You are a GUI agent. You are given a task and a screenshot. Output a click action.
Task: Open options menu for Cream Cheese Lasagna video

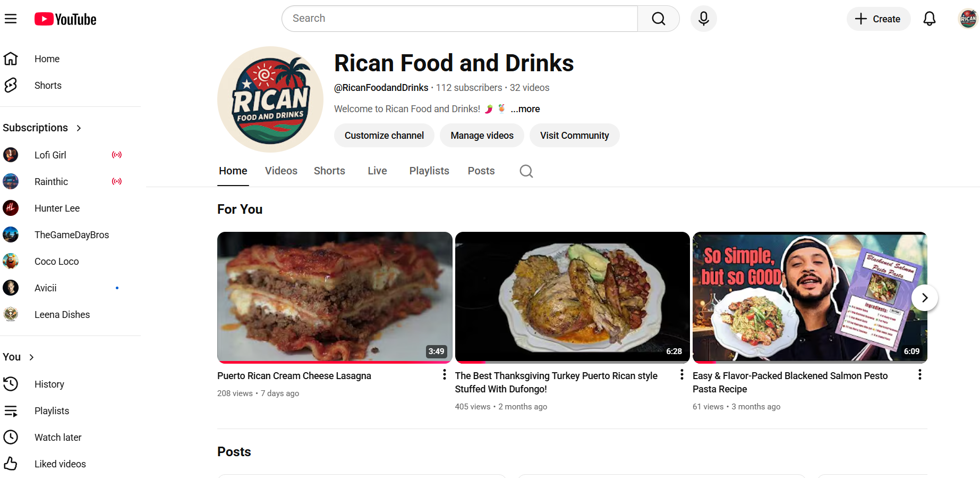445,375
